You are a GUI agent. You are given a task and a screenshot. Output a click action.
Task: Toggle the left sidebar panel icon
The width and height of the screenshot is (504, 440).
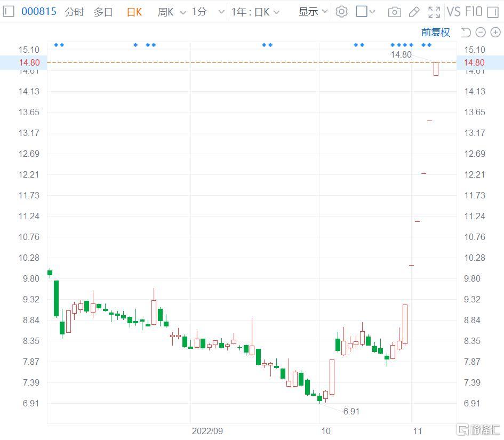[9, 12]
